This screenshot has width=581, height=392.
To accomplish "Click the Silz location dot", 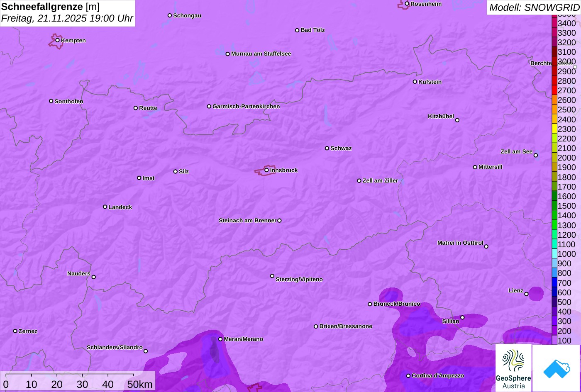I will (x=176, y=171).
